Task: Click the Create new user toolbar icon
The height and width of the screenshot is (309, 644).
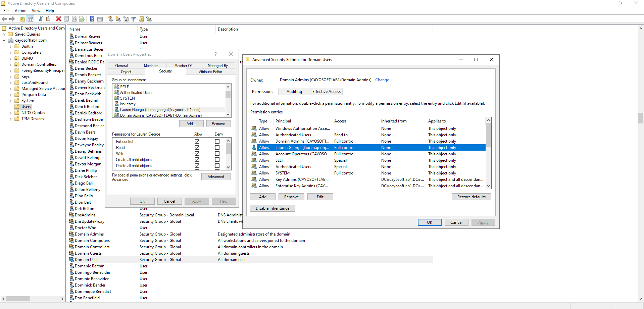Action: click(110, 19)
